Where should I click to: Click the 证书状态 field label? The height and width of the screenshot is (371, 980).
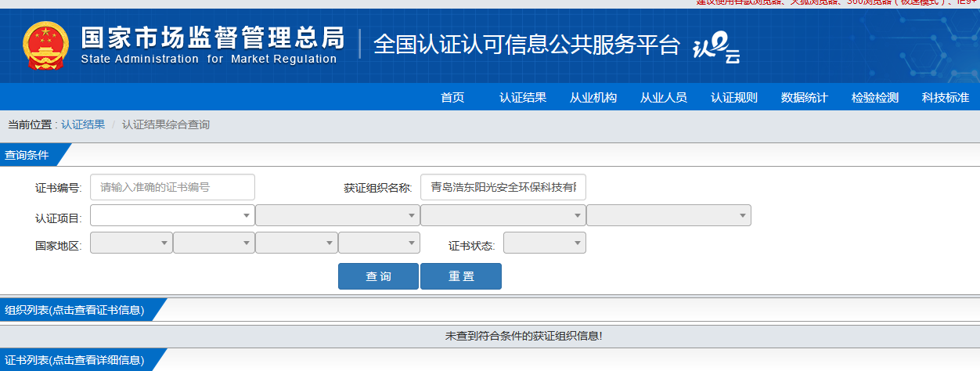click(x=472, y=246)
